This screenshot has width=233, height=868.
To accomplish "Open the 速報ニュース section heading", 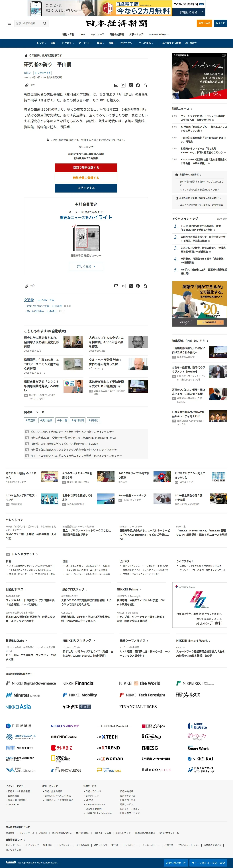I will [182, 109].
